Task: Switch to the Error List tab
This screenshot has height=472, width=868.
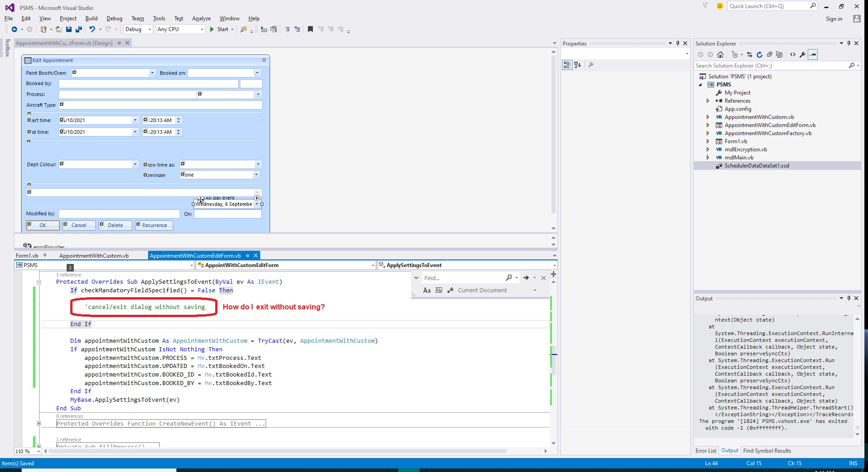Action: click(x=705, y=451)
